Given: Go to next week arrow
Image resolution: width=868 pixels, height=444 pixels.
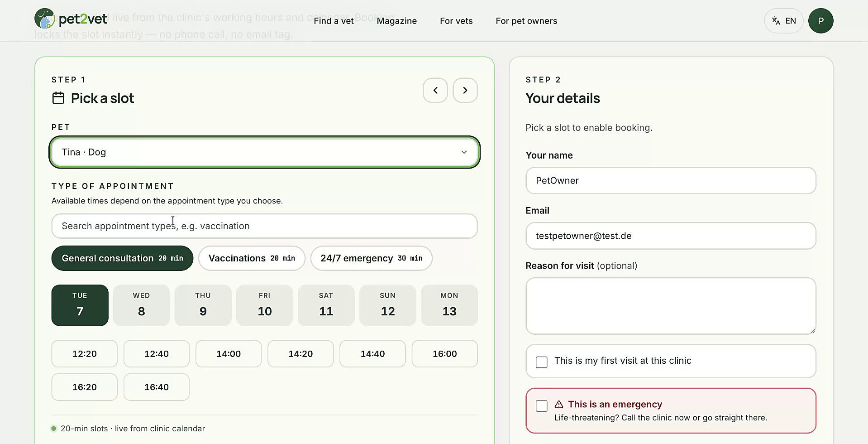Looking at the screenshot, I should pos(465,90).
